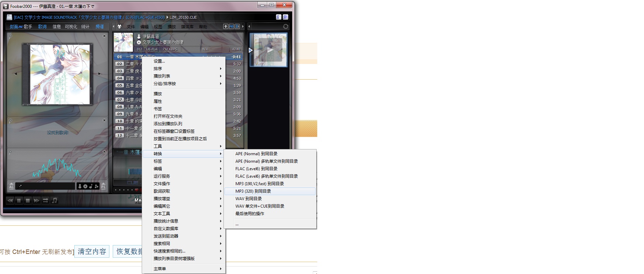Toggle the AB repeat icon

[x=231, y=26]
